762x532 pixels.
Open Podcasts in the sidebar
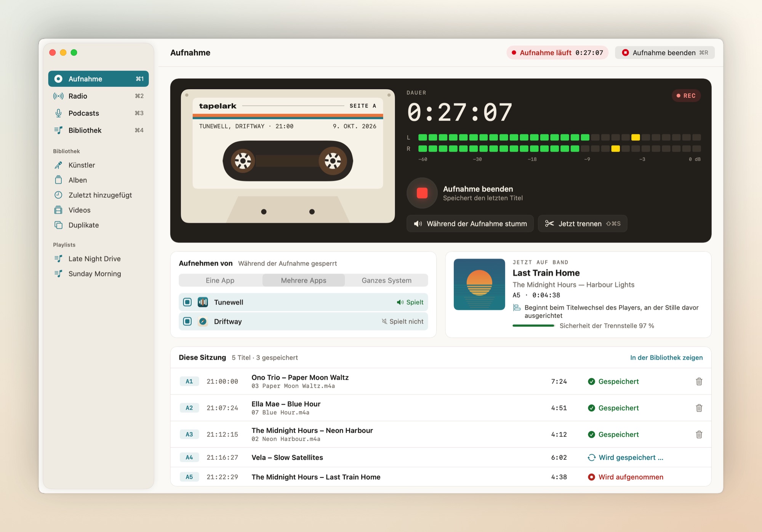(98, 113)
